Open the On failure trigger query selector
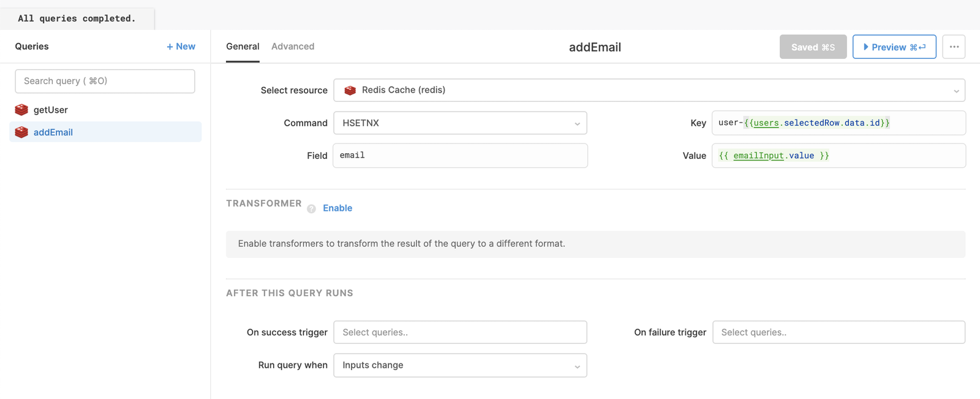 pos(839,332)
